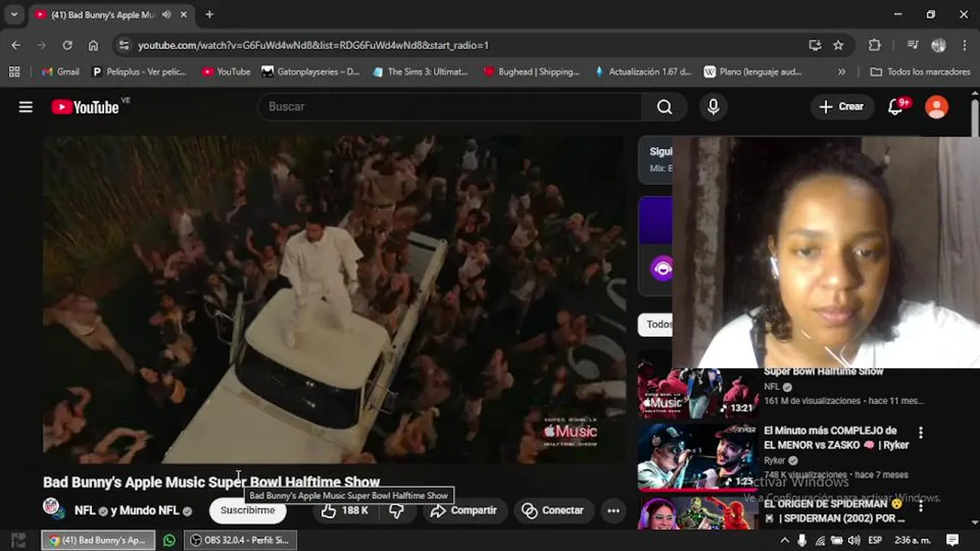This screenshot has height=551, width=980.
Task: Open EL ORIGEN DE SPIDERMAN video thumbnail
Action: [x=698, y=513]
